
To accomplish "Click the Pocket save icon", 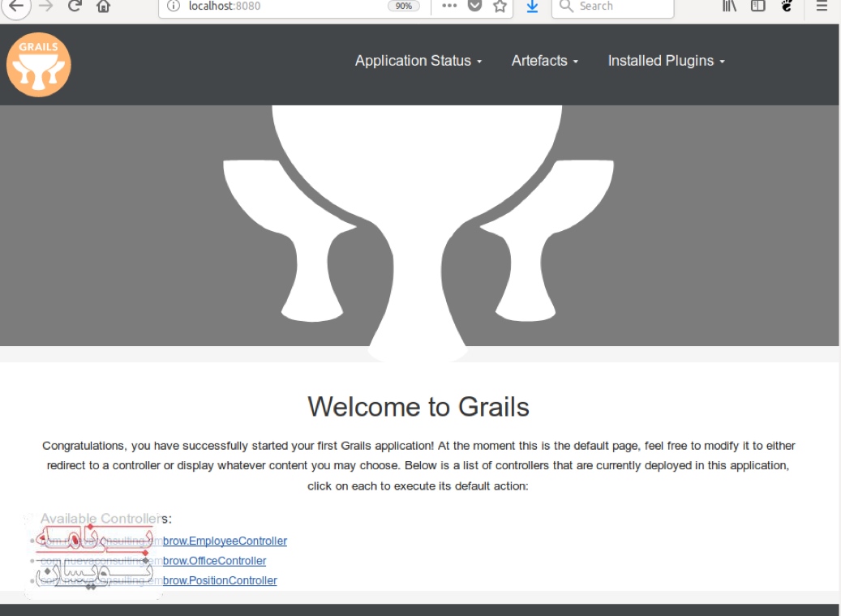I will [x=475, y=6].
